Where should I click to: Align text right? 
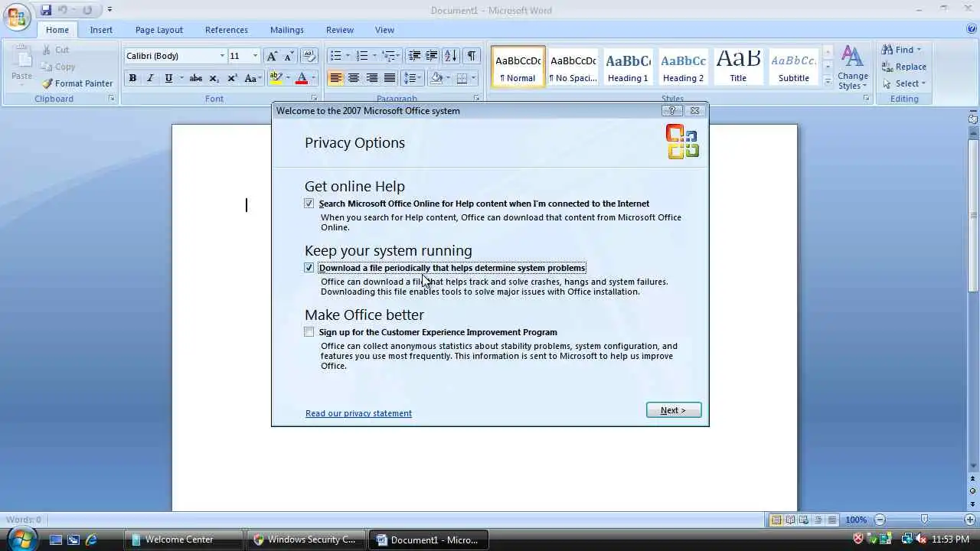pos(372,78)
